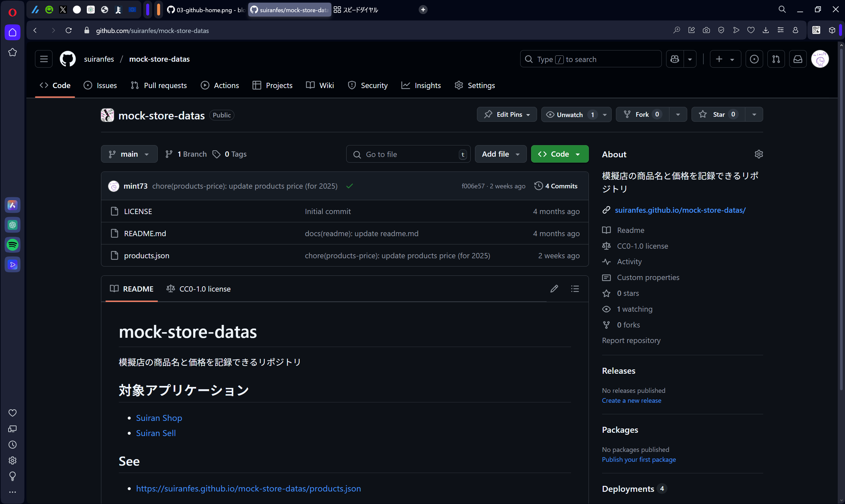The width and height of the screenshot is (845, 504).
Task: Toggle watching via the Unwatch button
Action: (x=569, y=114)
